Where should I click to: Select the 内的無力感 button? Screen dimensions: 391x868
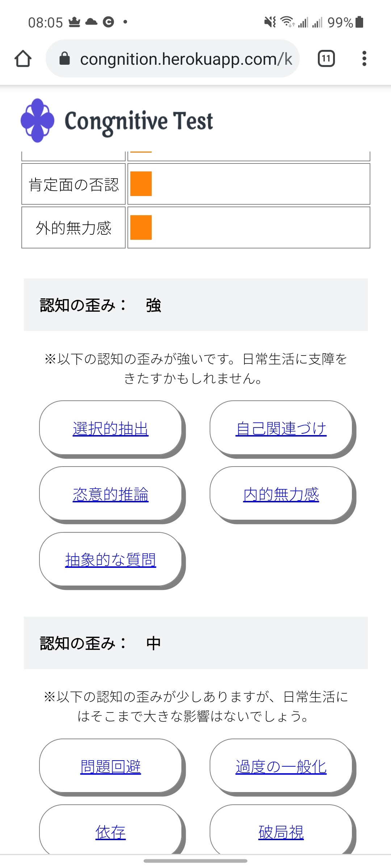pyautogui.click(x=281, y=494)
